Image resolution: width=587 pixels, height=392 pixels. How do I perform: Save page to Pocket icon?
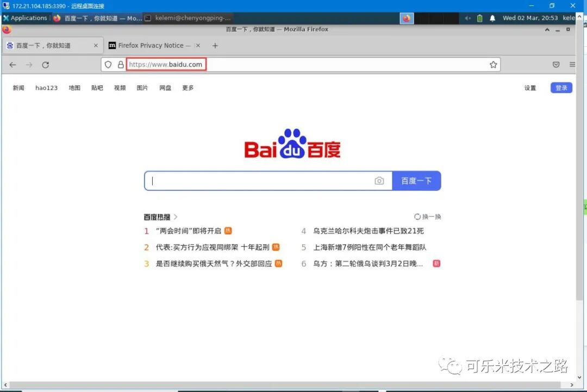point(555,64)
